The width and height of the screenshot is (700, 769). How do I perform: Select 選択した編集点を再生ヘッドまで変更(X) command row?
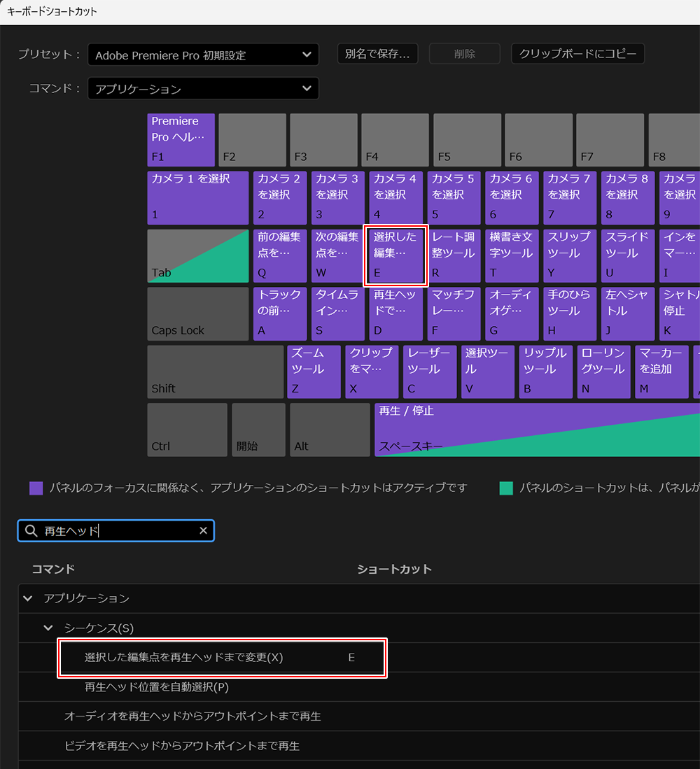coord(221,658)
